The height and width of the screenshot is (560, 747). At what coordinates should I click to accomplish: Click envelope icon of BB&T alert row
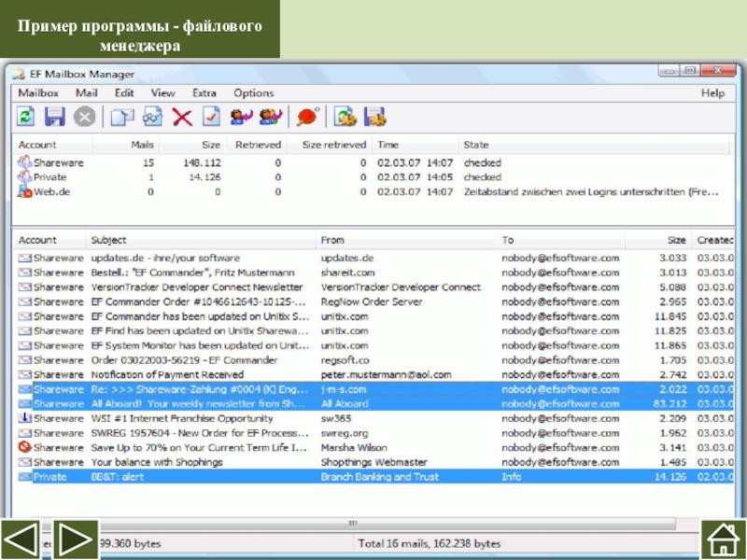point(25,477)
